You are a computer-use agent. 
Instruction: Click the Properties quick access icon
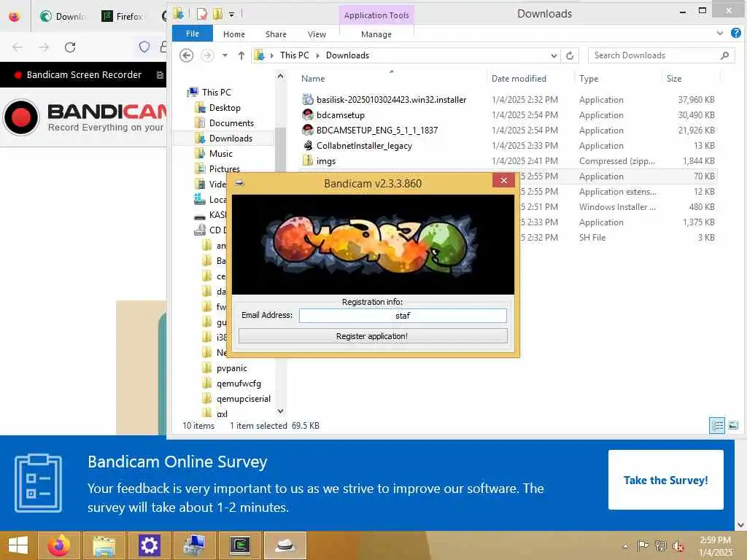[202, 14]
